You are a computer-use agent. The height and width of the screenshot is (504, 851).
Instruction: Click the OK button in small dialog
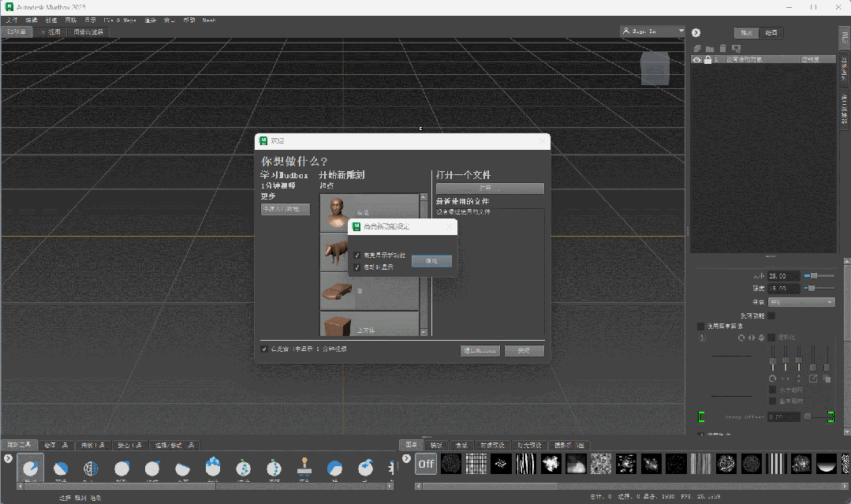(x=431, y=261)
